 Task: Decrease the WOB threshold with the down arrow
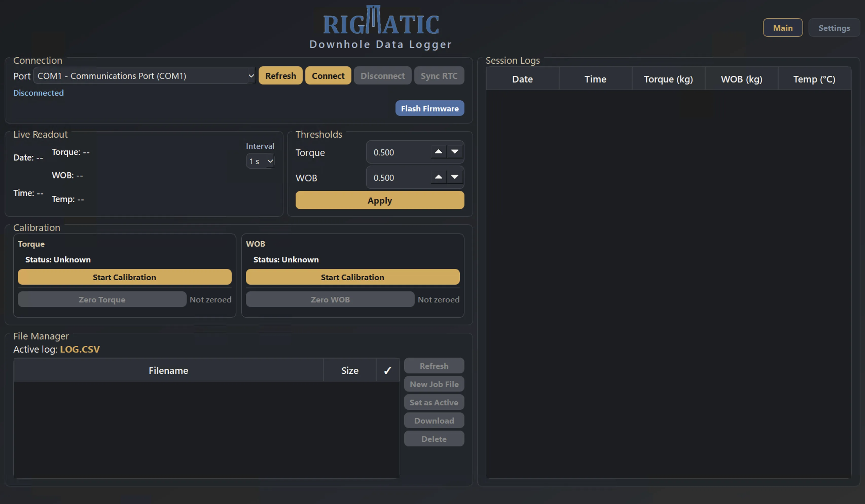pyautogui.click(x=455, y=177)
